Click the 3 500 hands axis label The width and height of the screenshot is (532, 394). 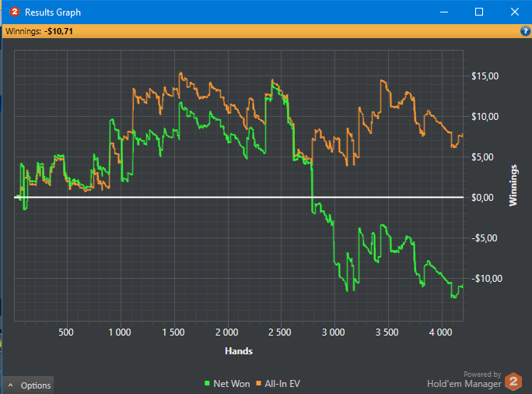[387, 332]
